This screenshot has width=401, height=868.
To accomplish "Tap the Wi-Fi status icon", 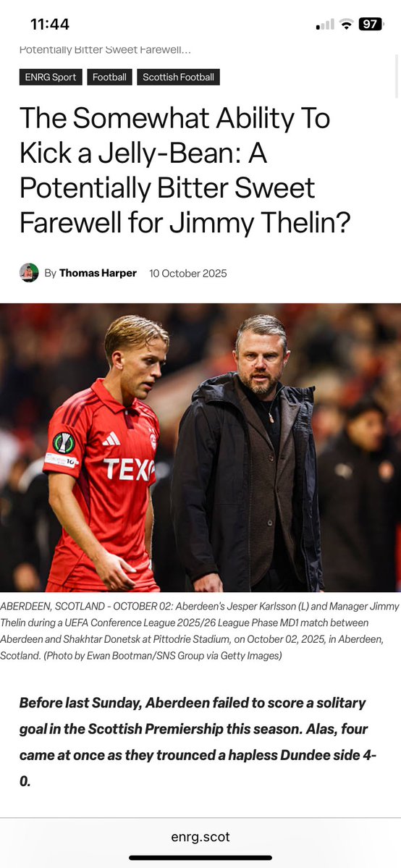I will click(347, 24).
